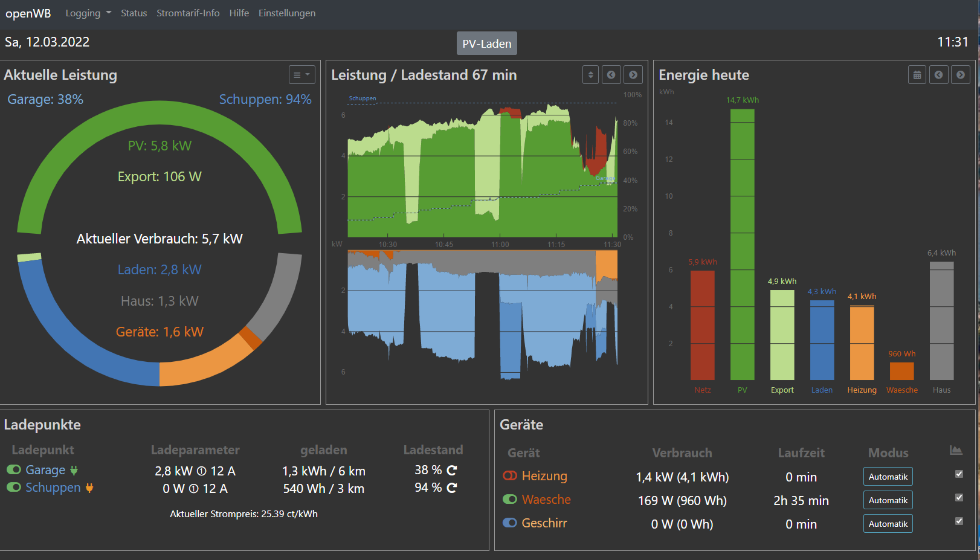This screenshot has height=560, width=980.
Task: Click the graph range up/down sort icon
Action: 590,75
